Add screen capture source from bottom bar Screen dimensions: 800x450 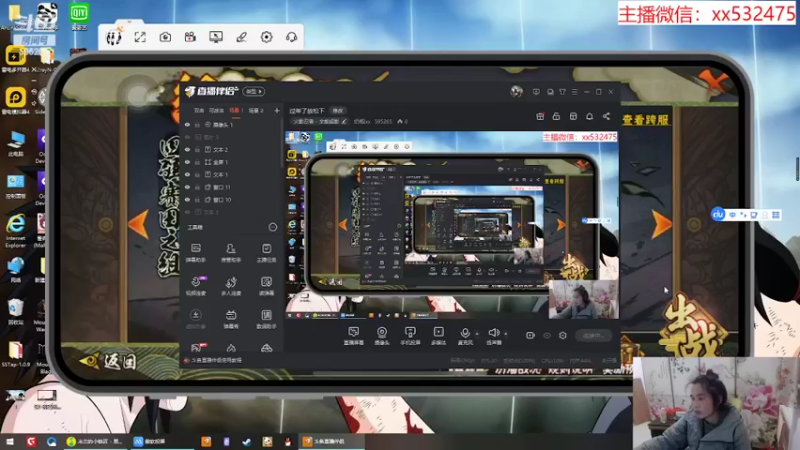354,336
